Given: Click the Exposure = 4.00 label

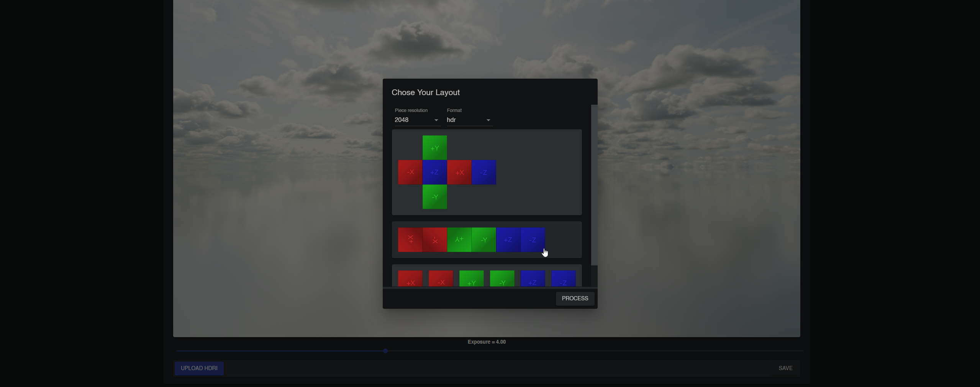Looking at the screenshot, I should click(487, 342).
